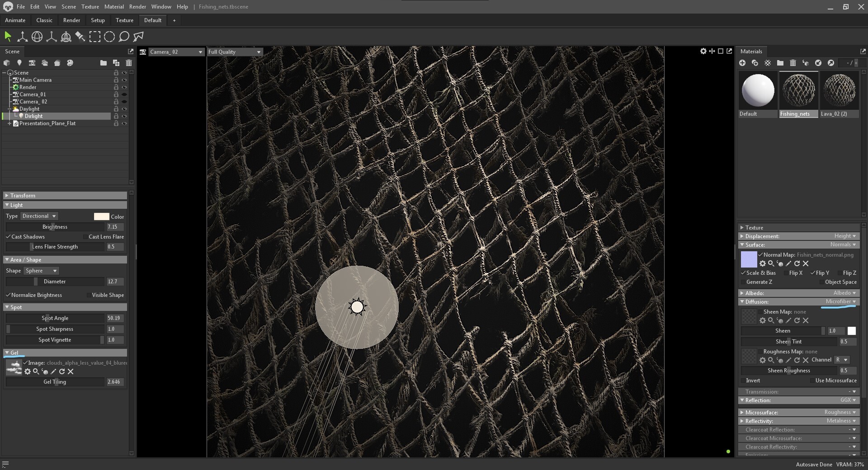Viewport: 868px width, 470px height.
Task: Open the light Type Directional dropdown
Action: tap(39, 216)
